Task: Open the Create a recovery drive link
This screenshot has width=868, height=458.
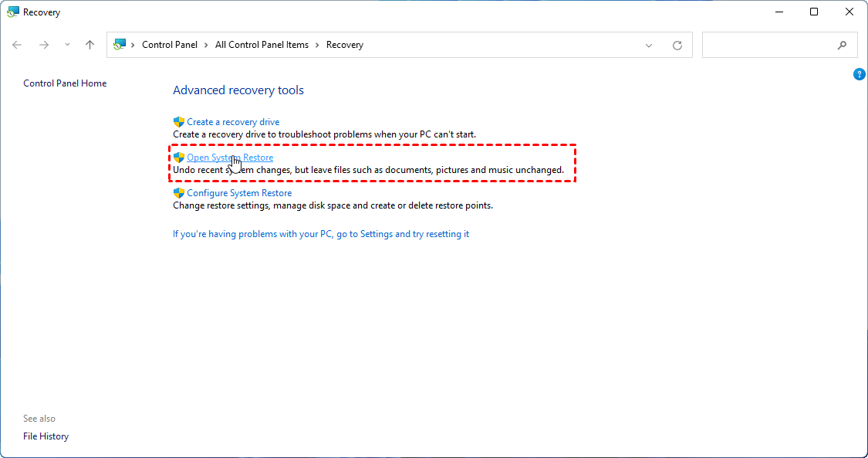Action: point(233,122)
